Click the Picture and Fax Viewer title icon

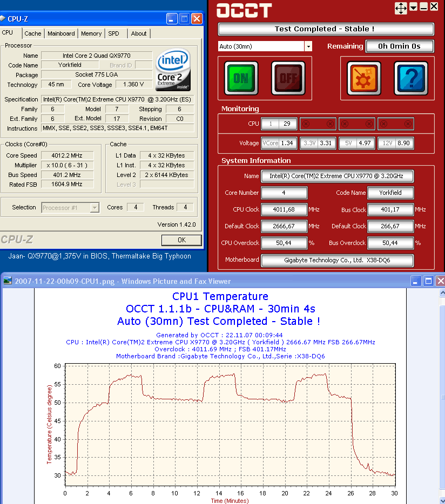click(x=8, y=281)
